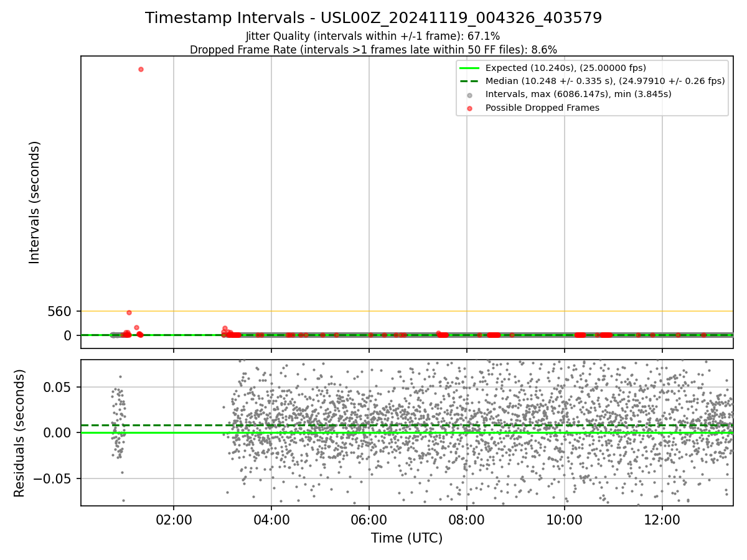Click the 12:00 x-axis tick label
Image resolution: width=747 pixels, height=560 pixels.
(x=662, y=518)
